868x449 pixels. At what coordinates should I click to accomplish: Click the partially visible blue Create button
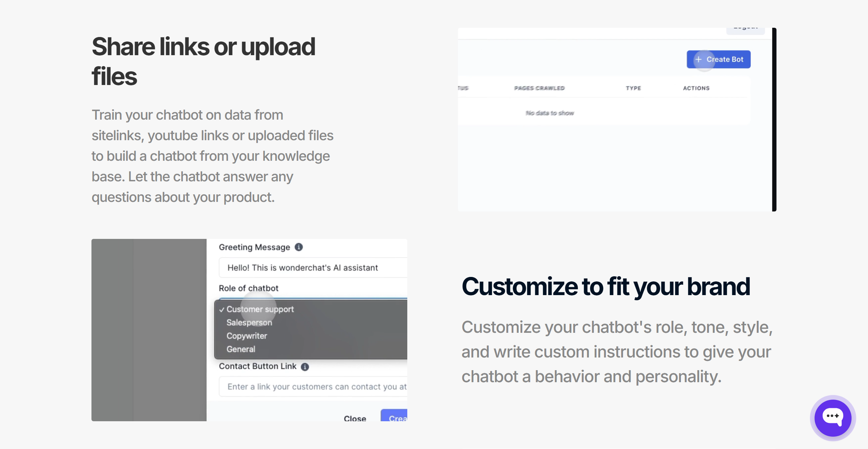[394, 415]
